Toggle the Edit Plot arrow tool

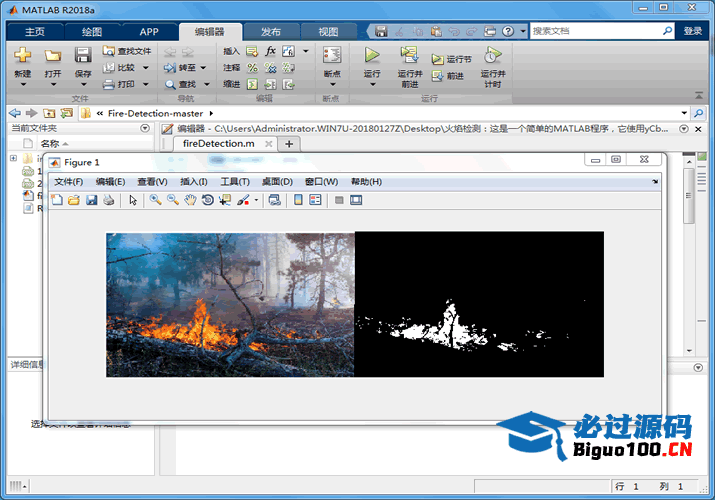[x=133, y=200]
